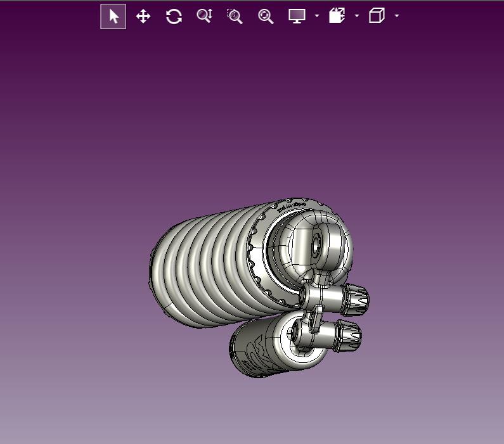Choose the zoom in/out magnifier tool
The image size is (504, 444).
204,16
